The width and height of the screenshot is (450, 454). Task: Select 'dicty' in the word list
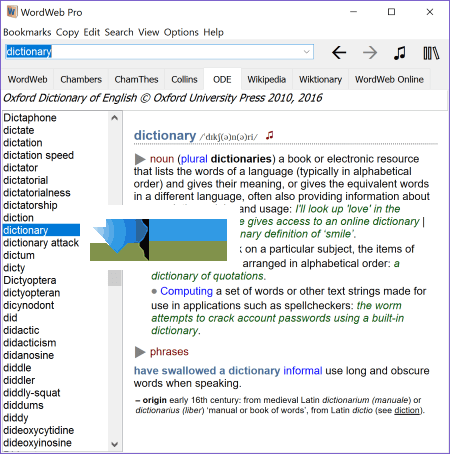pyautogui.click(x=14, y=268)
